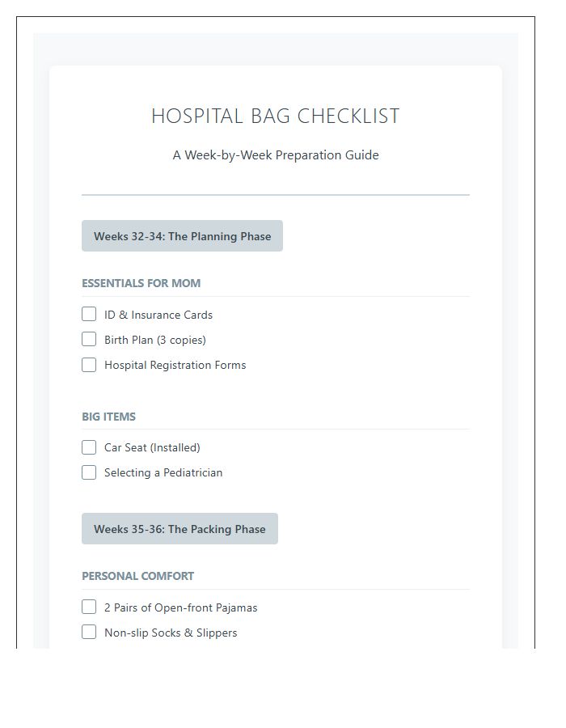Click the Car Seat (Installed) label text
This screenshot has height=728, width=566.
[x=151, y=447]
